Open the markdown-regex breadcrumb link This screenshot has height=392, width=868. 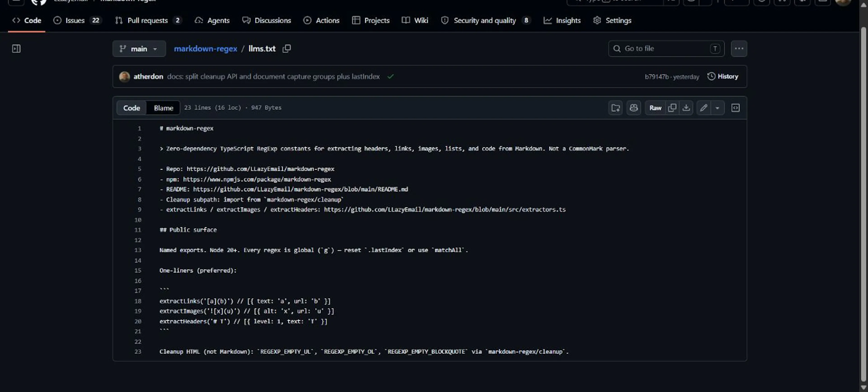[205, 49]
